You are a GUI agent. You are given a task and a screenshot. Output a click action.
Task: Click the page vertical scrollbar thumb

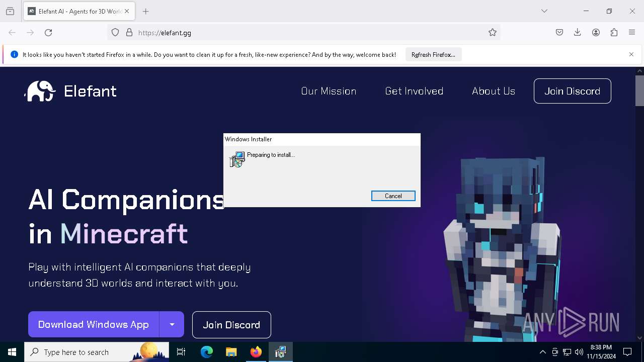[639, 90]
